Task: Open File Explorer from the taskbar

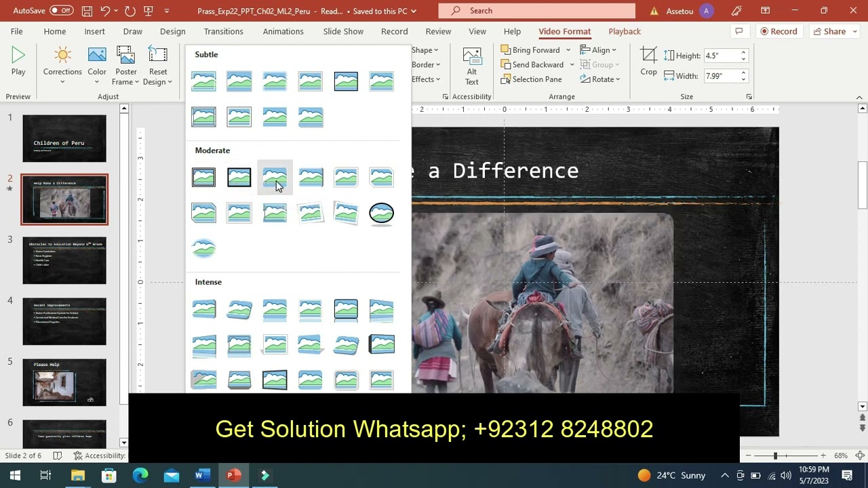Action: (x=77, y=475)
